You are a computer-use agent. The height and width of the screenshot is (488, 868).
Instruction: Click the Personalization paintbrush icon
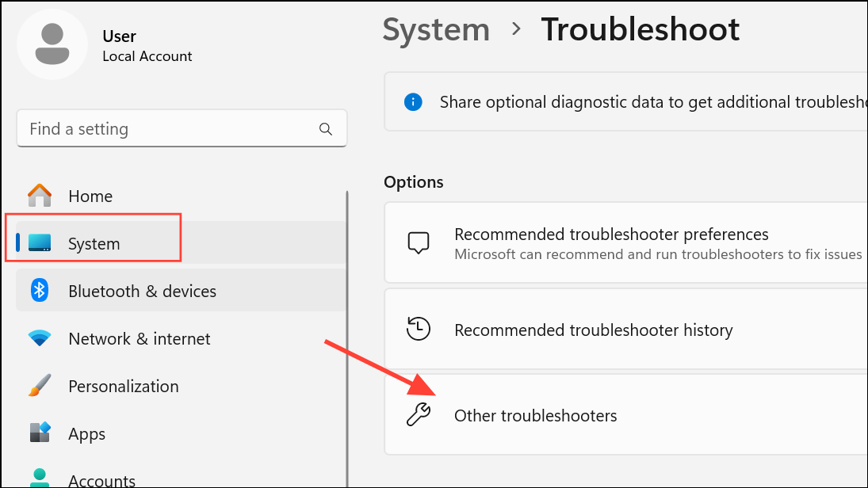(40, 386)
